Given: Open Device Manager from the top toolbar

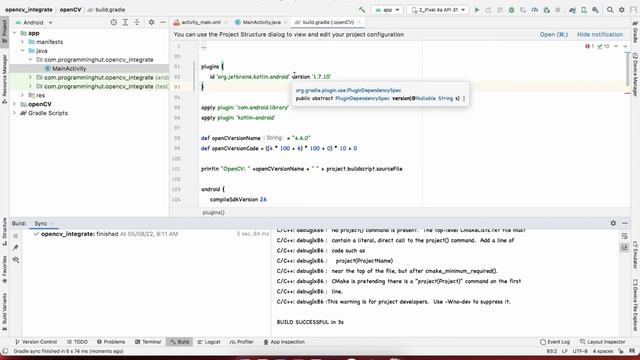Looking at the screenshot, I should [x=584, y=10].
